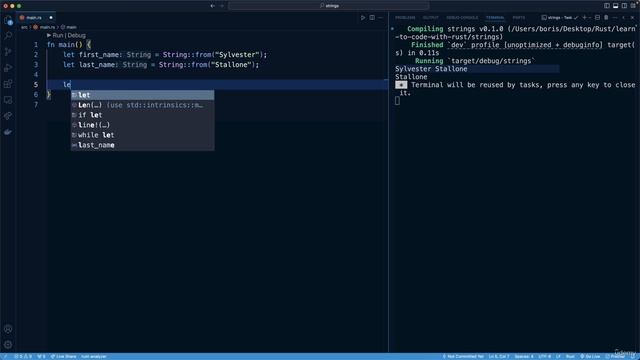Viewport: 640px width, 360px height.
Task: Toggle secondary side bar layout icon
Action: (624, 6)
